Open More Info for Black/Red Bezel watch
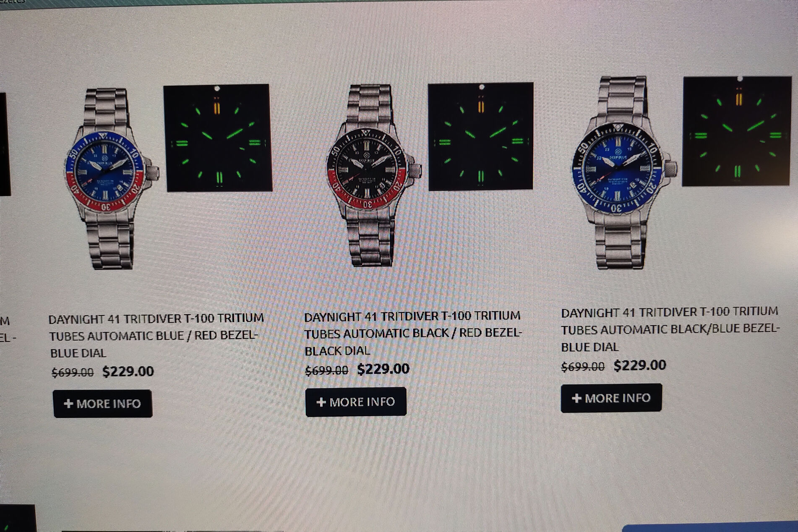The height and width of the screenshot is (532, 798). 356,402
